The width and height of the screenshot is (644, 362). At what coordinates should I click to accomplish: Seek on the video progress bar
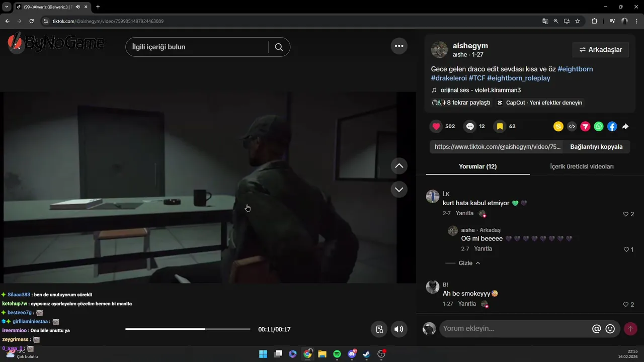pos(188,329)
